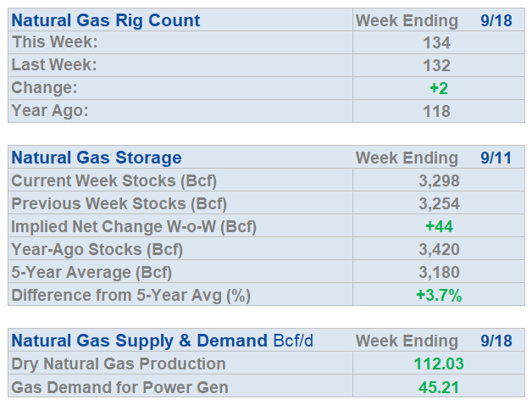532x405 pixels.
Task: Click the Natural Gas Rig Count heading
Action: click(x=106, y=20)
